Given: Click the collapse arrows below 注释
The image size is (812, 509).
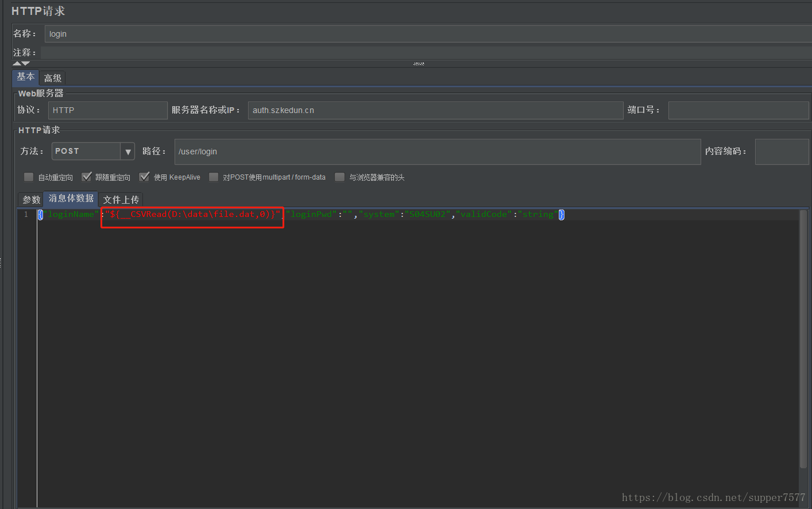Looking at the screenshot, I should [21, 63].
